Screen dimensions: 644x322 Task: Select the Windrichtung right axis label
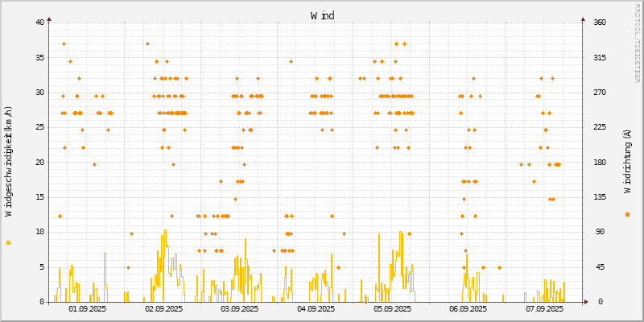tap(627, 161)
